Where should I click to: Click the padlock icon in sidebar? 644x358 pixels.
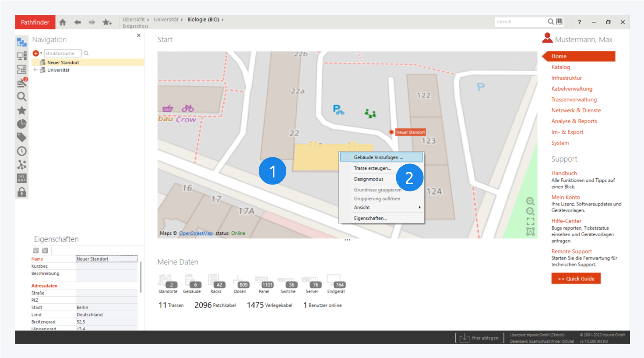[x=21, y=192]
